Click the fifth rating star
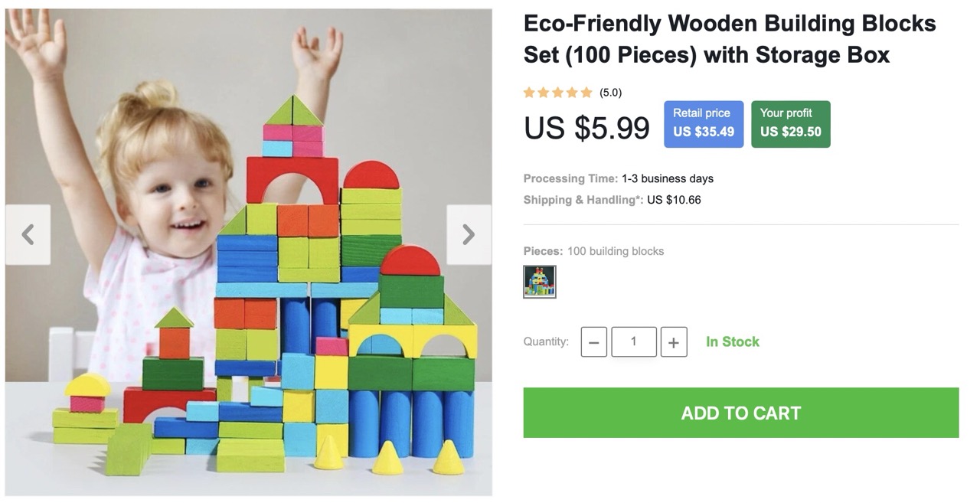Screen dimensions: 980x503 tap(586, 93)
